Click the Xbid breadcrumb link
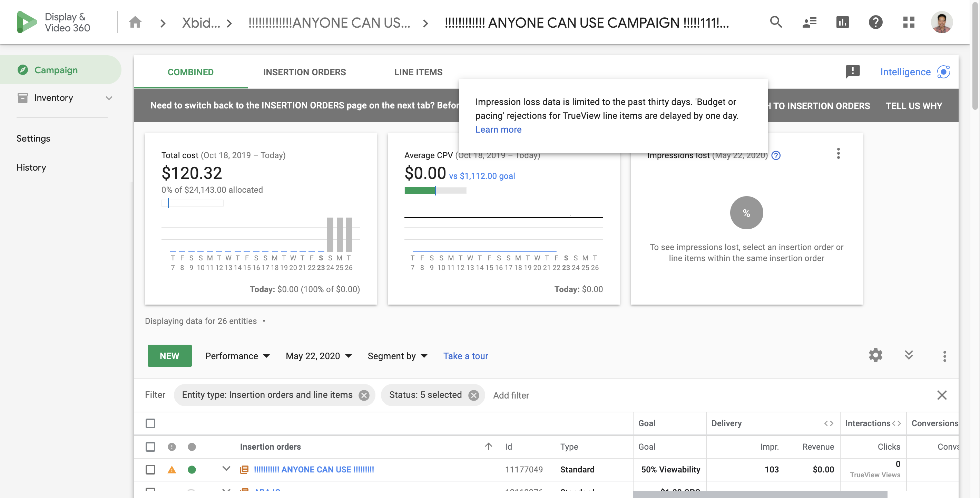The height and width of the screenshot is (498, 980). (x=201, y=22)
